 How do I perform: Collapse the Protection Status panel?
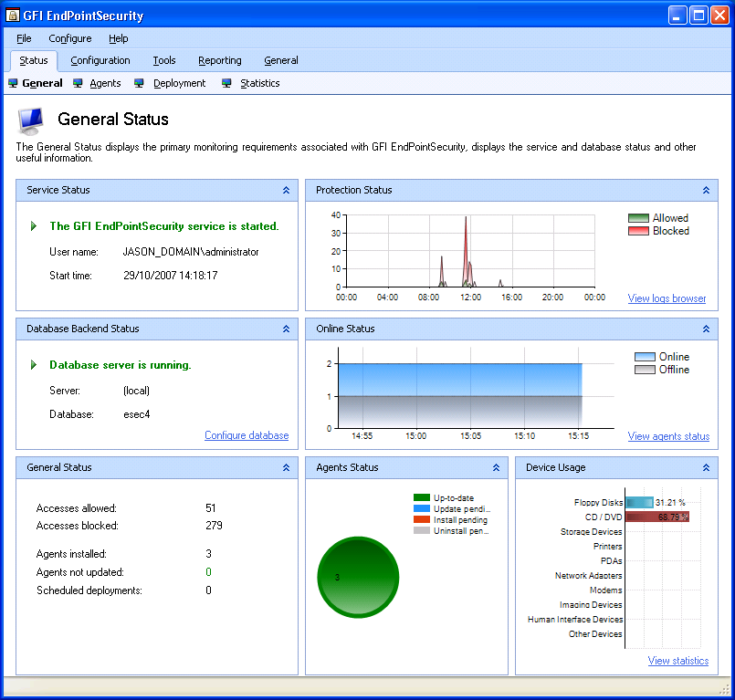[x=707, y=190]
